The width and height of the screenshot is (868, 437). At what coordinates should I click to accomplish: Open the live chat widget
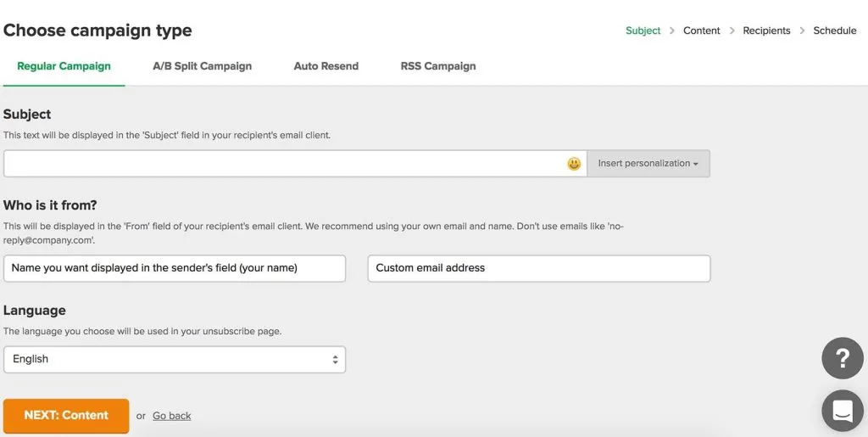tap(842, 411)
